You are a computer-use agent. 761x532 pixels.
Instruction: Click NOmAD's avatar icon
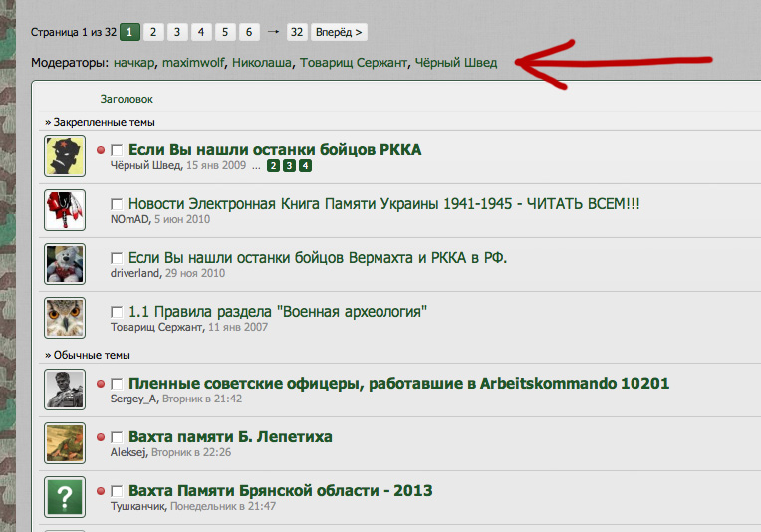pyautogui.click(x=65, y=210)
